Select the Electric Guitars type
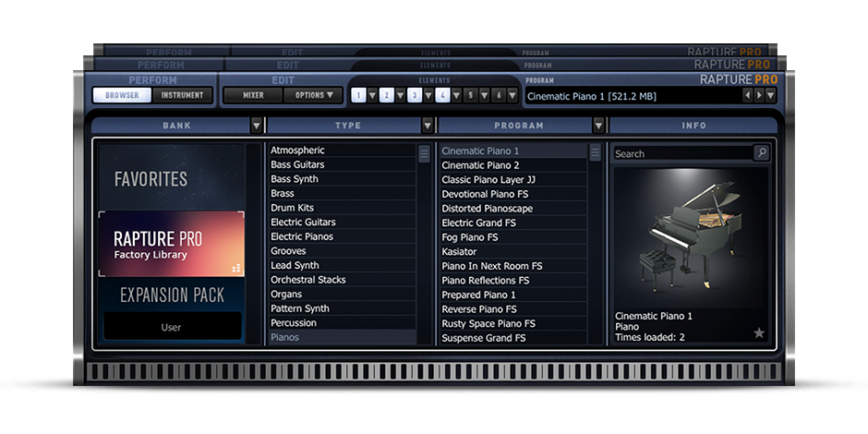Screen dimensions: 868x434 [342, 222]
